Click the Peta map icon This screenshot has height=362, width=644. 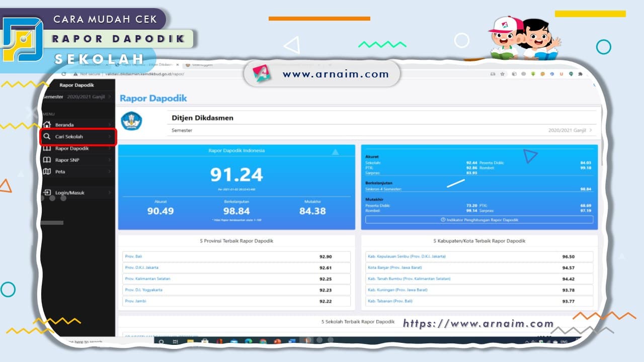(47, 171)
